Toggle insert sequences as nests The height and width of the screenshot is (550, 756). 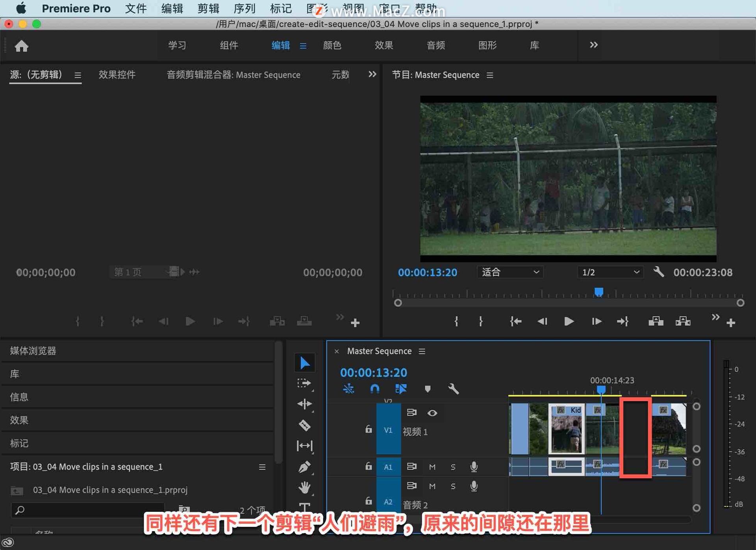pyautogui.click(x=348, y=389)
